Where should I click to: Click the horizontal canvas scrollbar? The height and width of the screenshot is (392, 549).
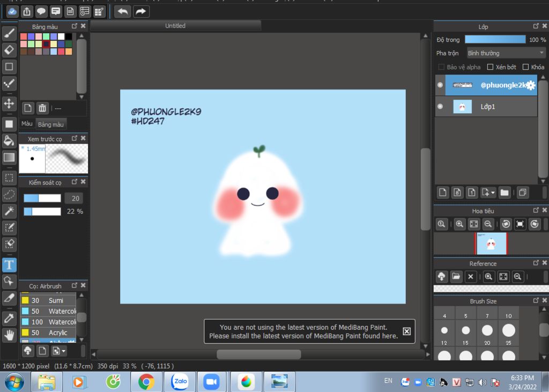pyautogui.click(x=259, y=354)
